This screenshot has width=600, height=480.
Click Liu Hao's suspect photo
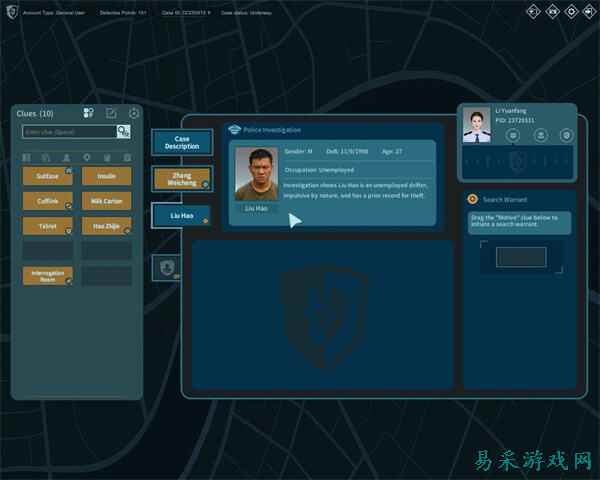(x=256, y=174)
